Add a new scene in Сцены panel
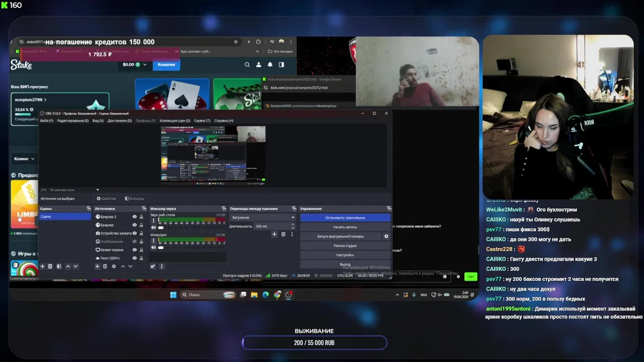This screenshot has height=362, width=644. (42, 266)
